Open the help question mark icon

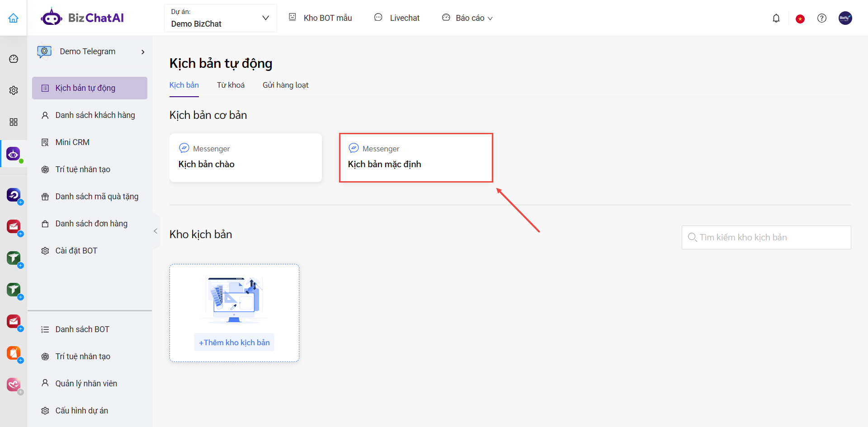tap(822, 18)
